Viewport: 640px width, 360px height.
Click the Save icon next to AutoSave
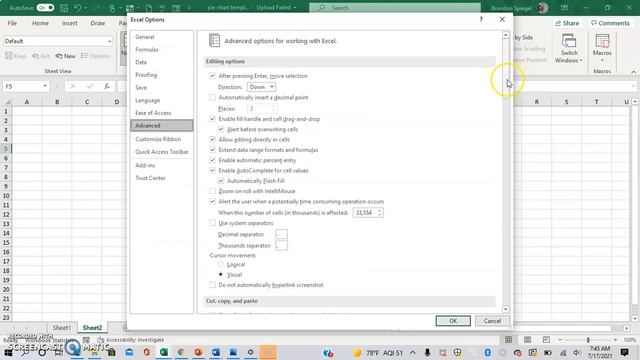coord(64,8)
